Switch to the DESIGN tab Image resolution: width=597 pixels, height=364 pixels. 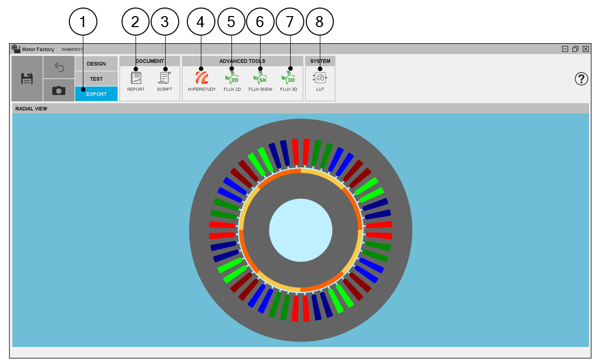[x=96, y=64]
